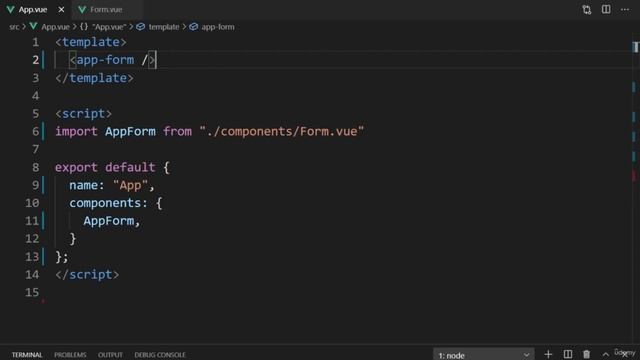Click AppForm in the import statement
Screen dimensions: 640x360
coord(130,131)
